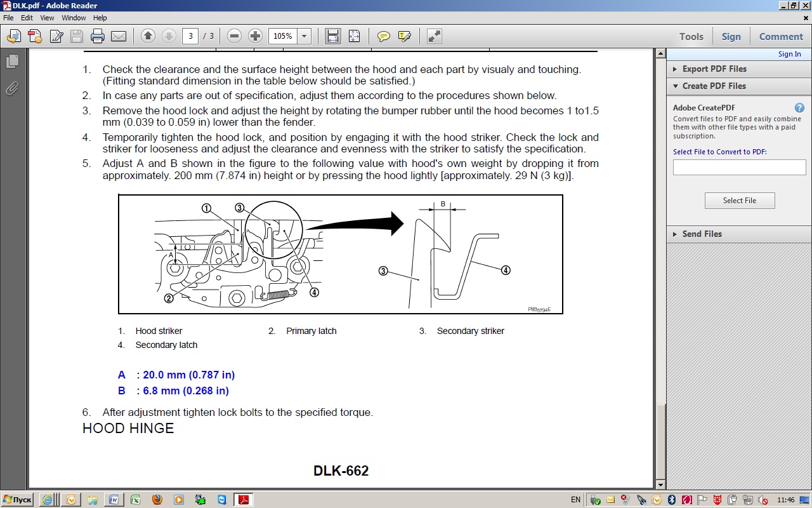The height and width of the screenshot is (508, 812).
Task: Zoom out with the minus button
Action: (x=234, y=36)
